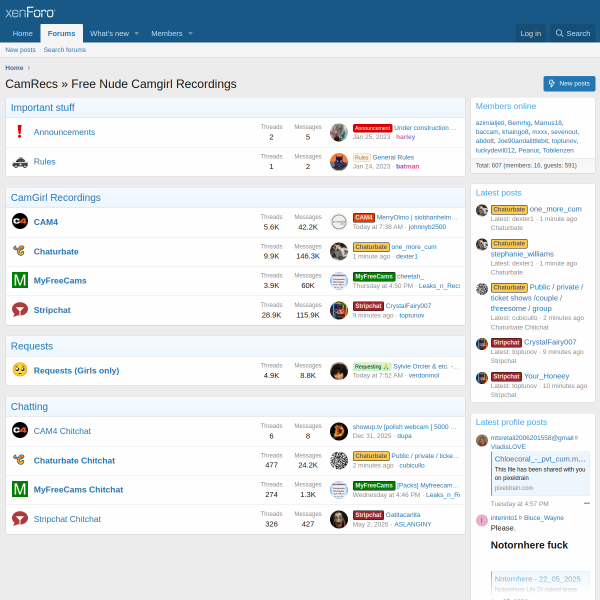Open the profile post three-dots menu
Viewport: 600px width, 600px height.
[x=587, y=503]
